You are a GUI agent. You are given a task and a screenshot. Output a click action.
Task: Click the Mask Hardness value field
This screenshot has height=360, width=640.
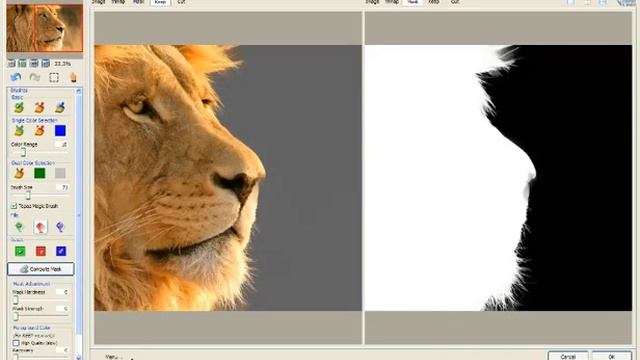62,292
